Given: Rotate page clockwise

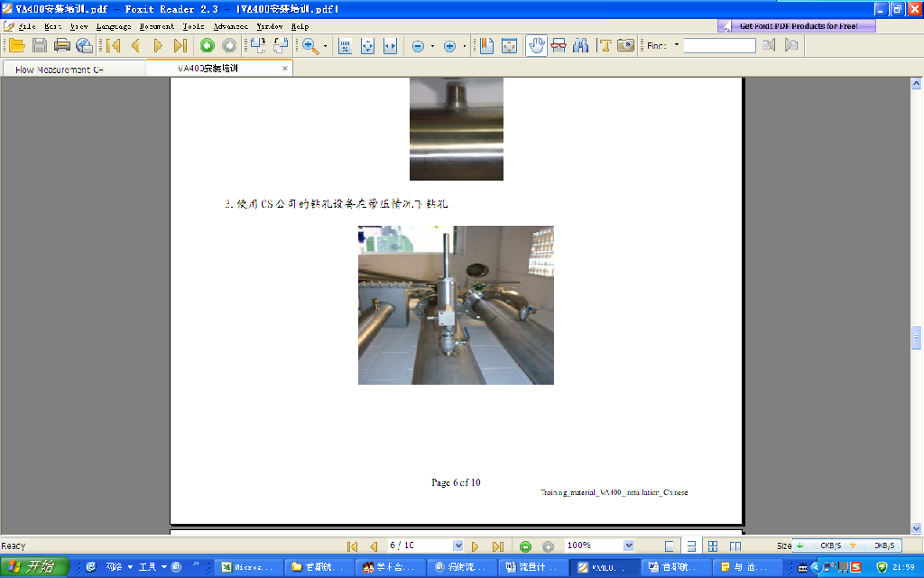Looking at the screenshot, I should point(258,45).
